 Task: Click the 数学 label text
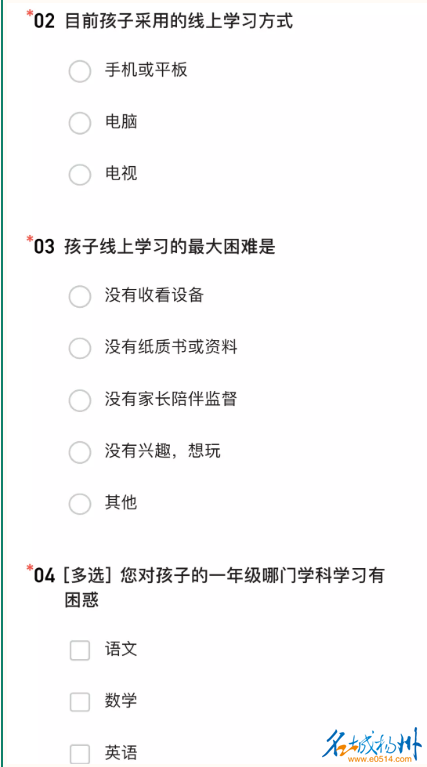point(121,701)
